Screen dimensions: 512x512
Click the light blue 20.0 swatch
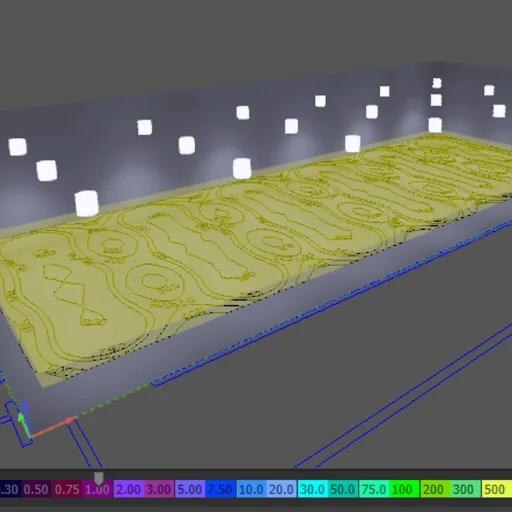tap(282, 489)
